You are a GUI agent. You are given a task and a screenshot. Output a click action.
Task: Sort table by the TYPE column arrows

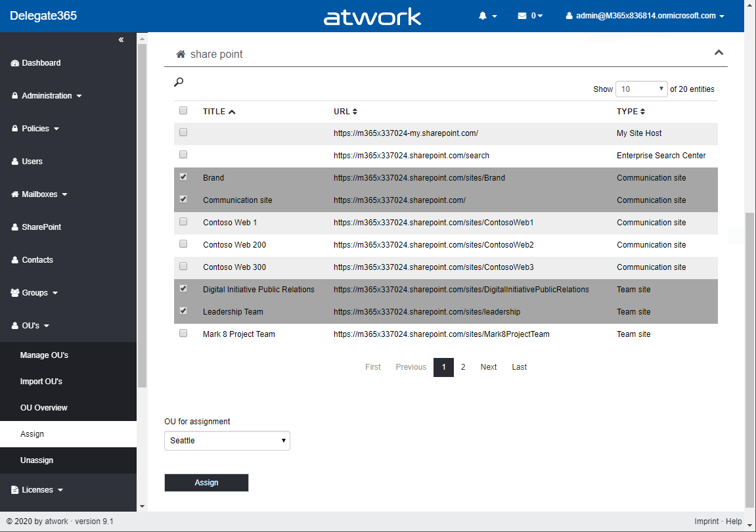point(642,112)
